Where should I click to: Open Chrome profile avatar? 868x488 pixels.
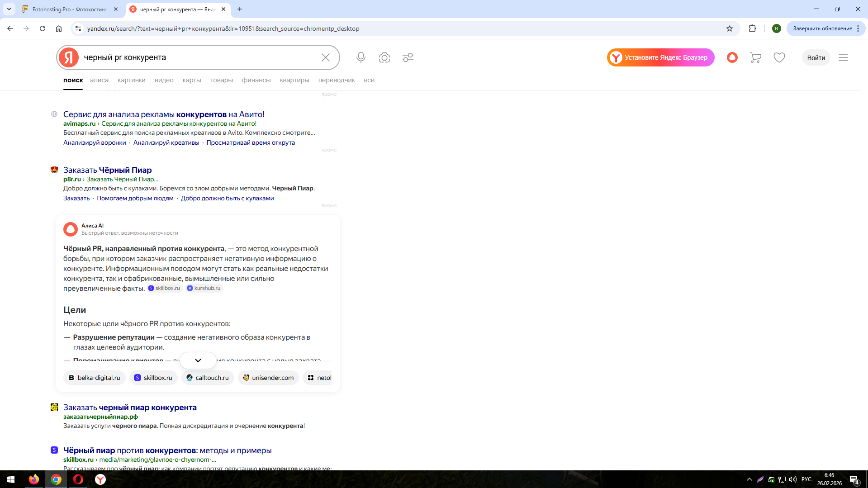pyautogui.click(x=777, y=28)
